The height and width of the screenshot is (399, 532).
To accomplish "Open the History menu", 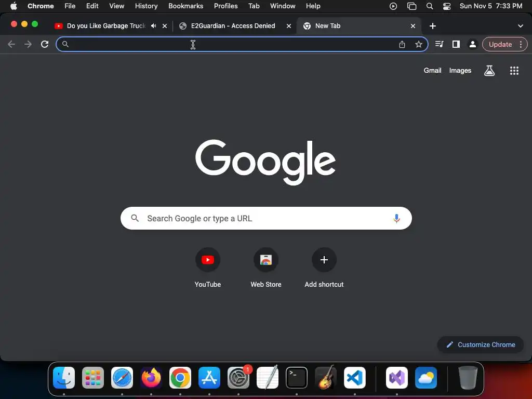I will (146, 6).
